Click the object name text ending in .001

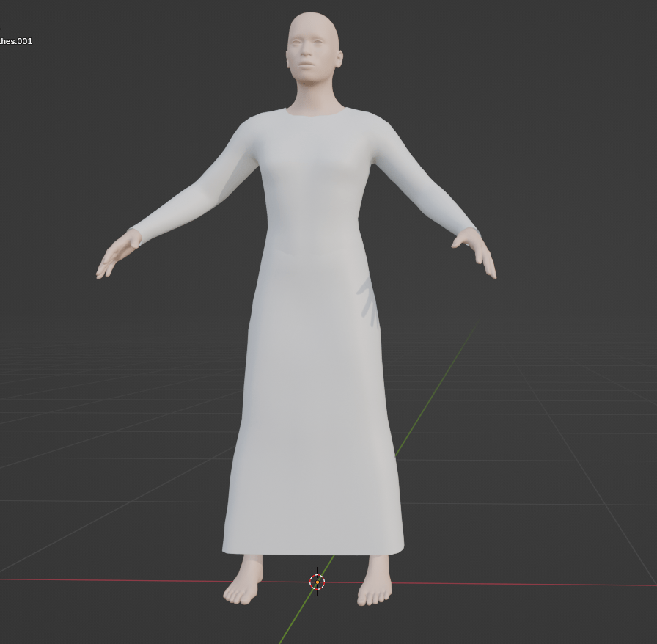point(16,41)
